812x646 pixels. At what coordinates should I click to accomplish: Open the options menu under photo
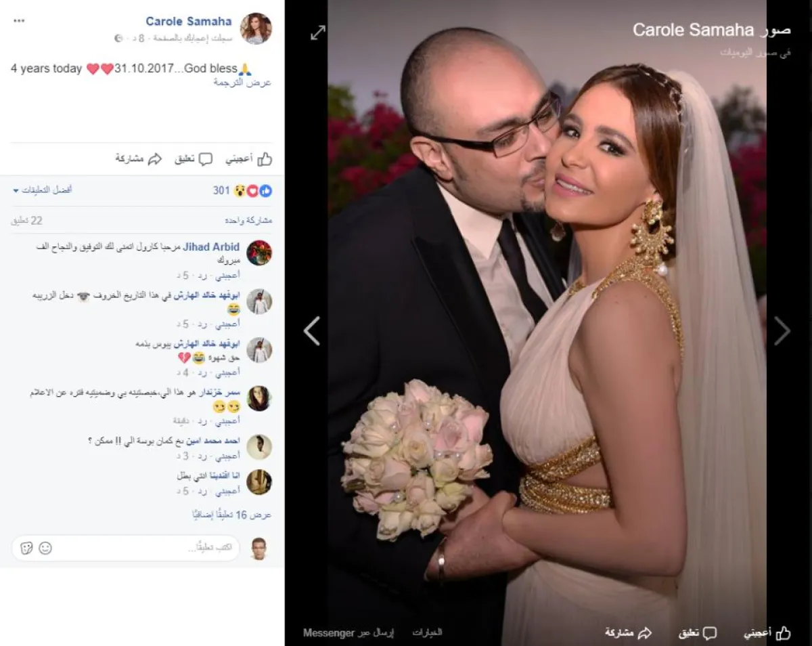click(427, 632)
